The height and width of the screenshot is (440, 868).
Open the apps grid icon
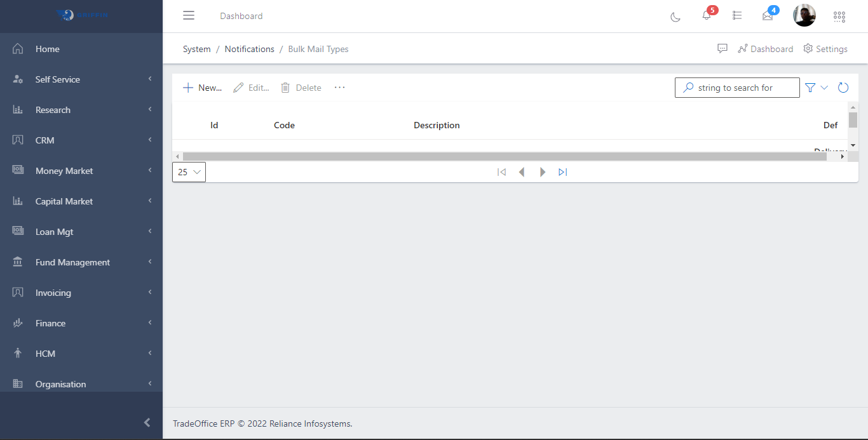click(839, 17)
